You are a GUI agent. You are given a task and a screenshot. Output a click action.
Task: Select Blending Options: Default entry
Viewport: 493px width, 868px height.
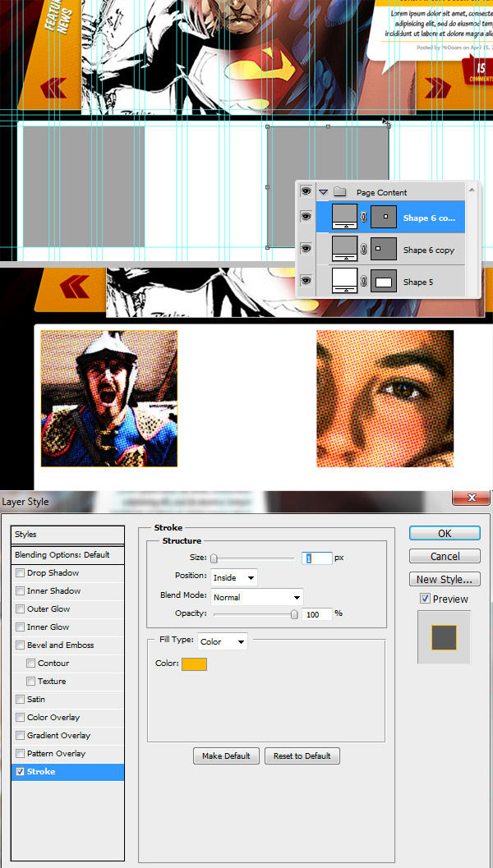point(67,554)
